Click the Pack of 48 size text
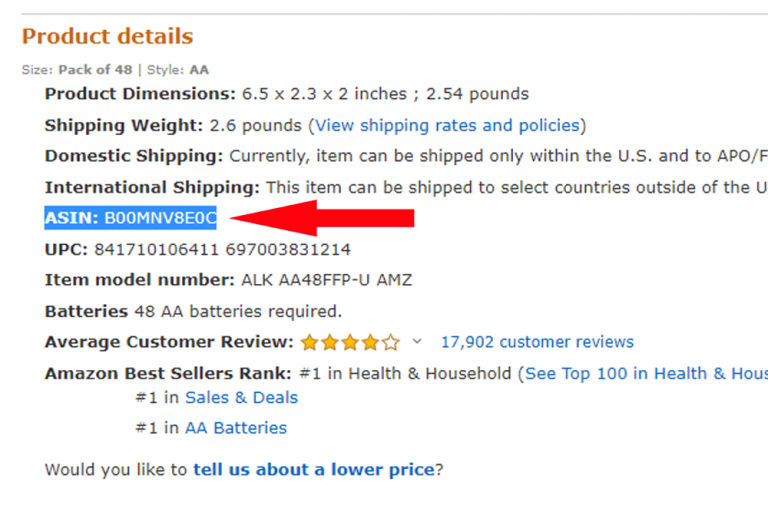This screenshot has width=768, height=512. pyautogui.click(x=94, y=70)
